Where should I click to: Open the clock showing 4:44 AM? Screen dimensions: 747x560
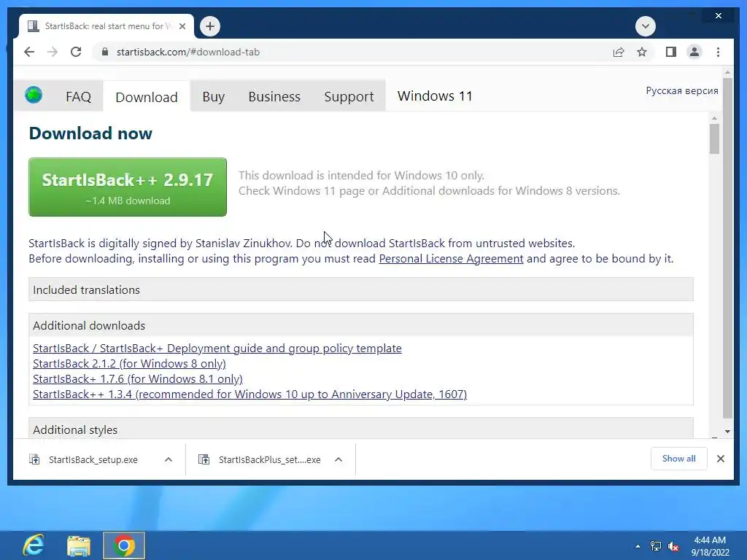[710, 545]
